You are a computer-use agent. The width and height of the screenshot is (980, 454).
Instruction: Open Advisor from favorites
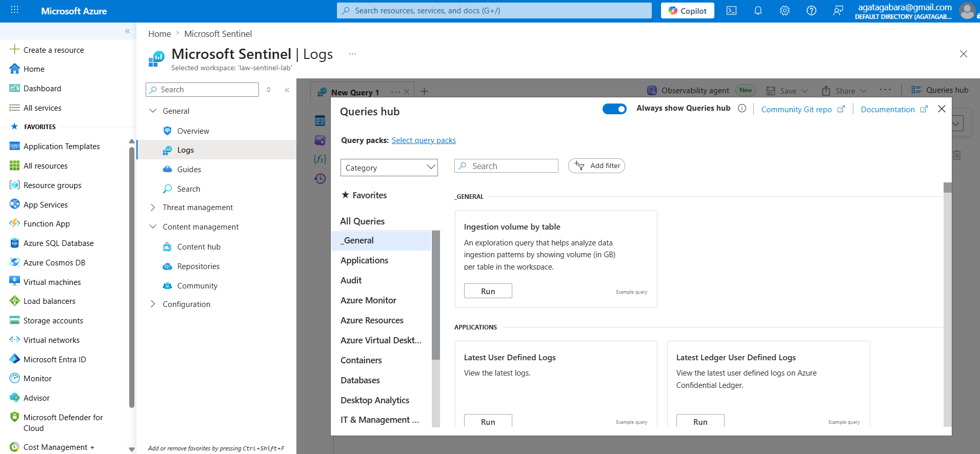pos(36,398)
